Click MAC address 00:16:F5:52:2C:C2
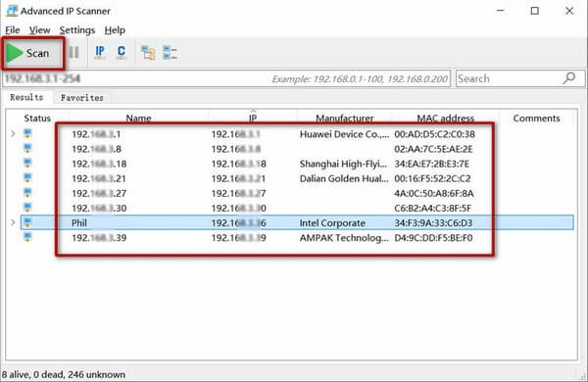The height and width of the screenshot is (382, 588). click(432, 178)
